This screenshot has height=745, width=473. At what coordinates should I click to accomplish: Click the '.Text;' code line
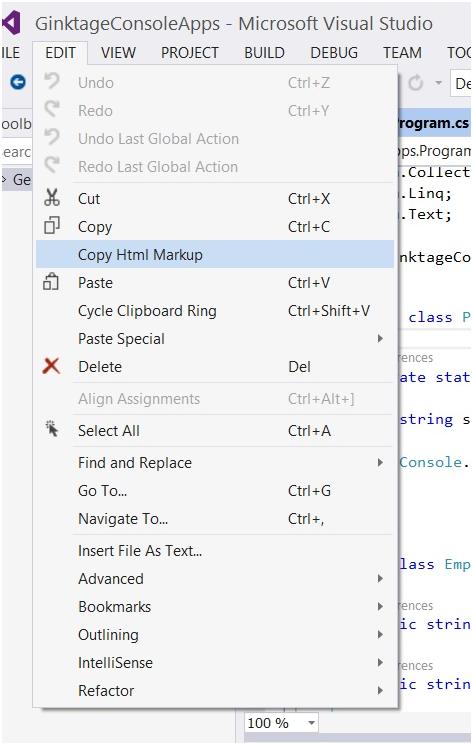426,214
